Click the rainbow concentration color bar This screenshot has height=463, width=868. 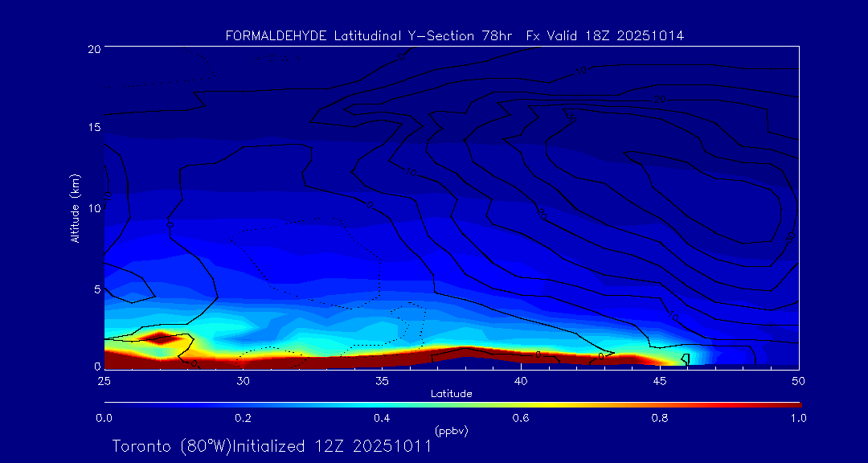pos(452,405)
